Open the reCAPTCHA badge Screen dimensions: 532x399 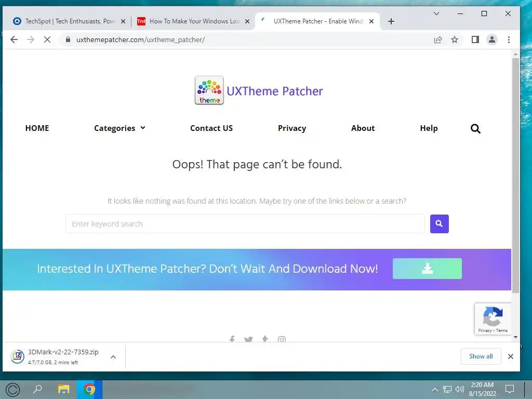coord(493,319)
